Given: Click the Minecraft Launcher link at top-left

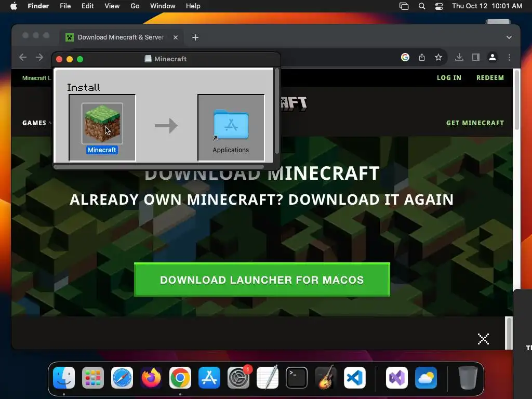Looking at the screenshot, I should (x=37, y=78).
